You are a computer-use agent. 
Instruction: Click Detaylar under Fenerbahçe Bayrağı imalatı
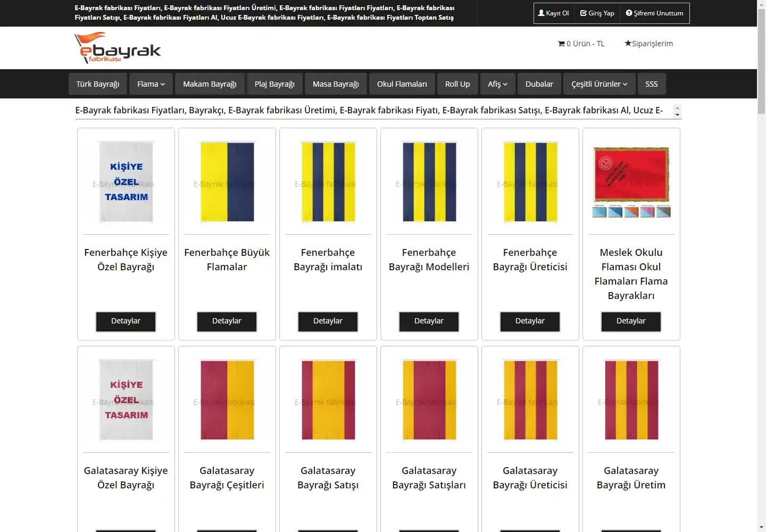point(328,321)
